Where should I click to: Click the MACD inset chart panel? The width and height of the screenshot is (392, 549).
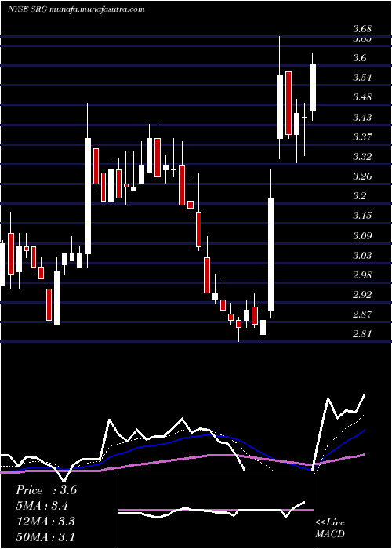[216, 510]
